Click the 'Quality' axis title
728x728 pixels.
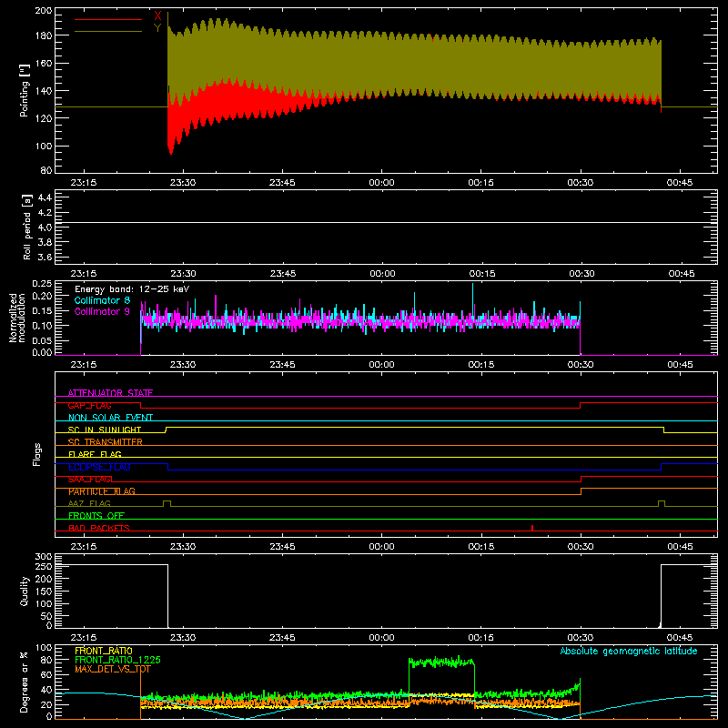click(25, 591)
